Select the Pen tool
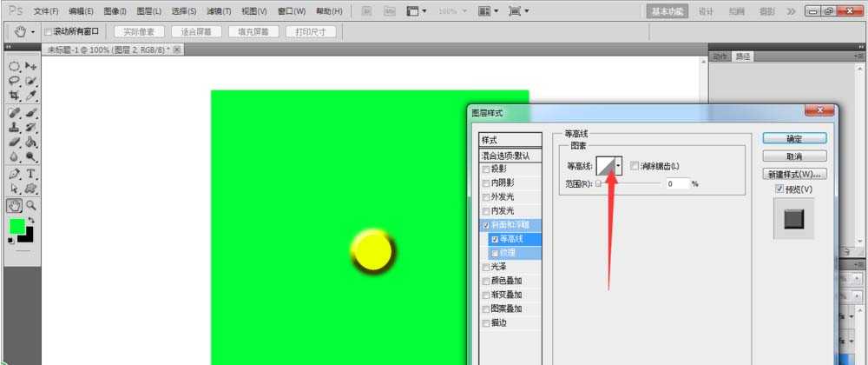The width and height of the screenshot is (868, 365). 15,174
